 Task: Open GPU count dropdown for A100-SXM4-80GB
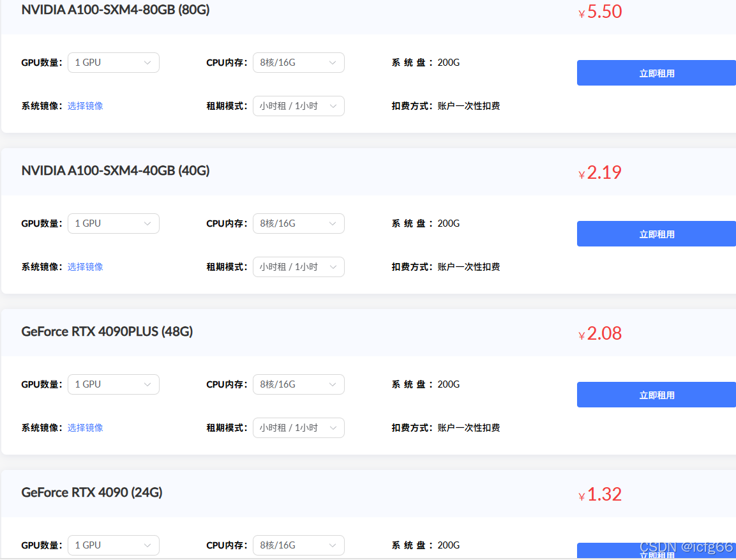tap(113, 63)
